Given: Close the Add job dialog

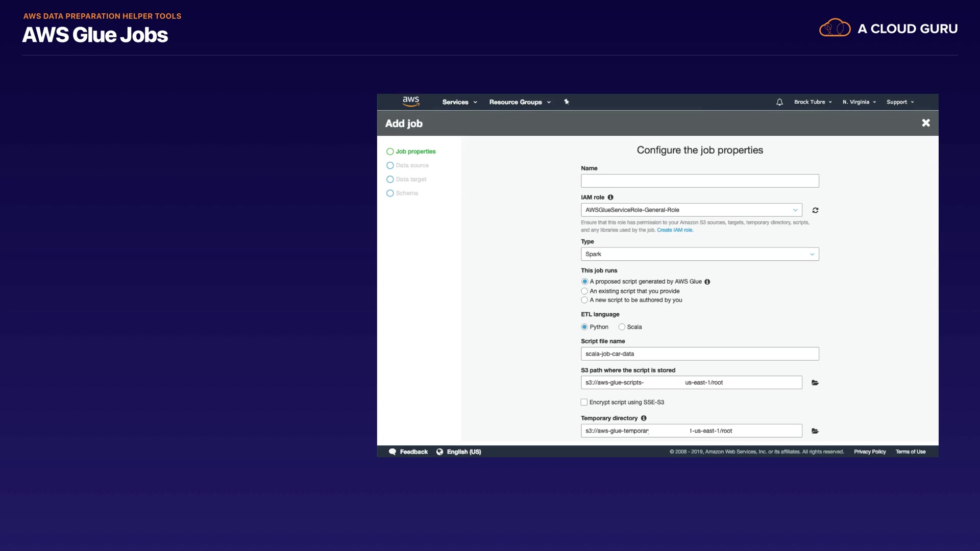Looking at the screenshot, I should [x=925, y=123].
